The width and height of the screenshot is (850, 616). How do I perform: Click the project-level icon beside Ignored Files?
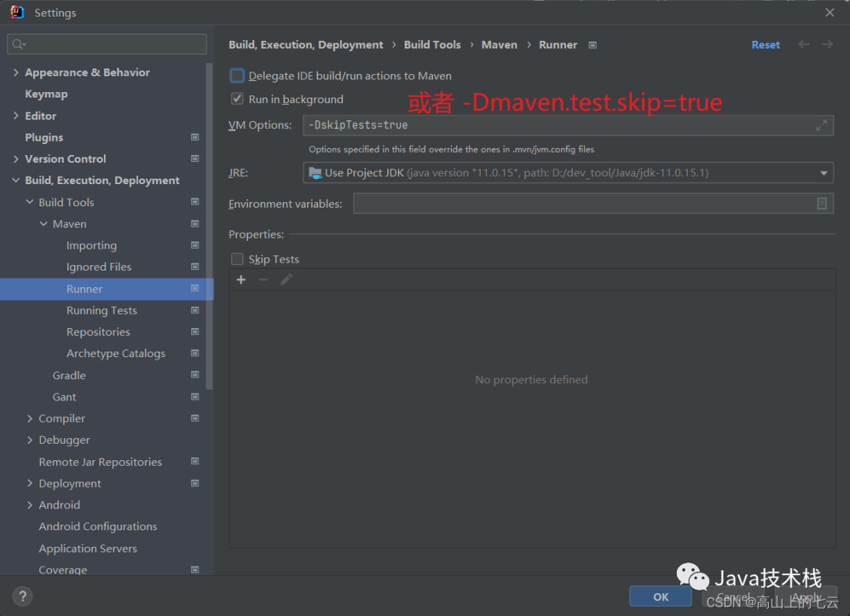[195, 267]
